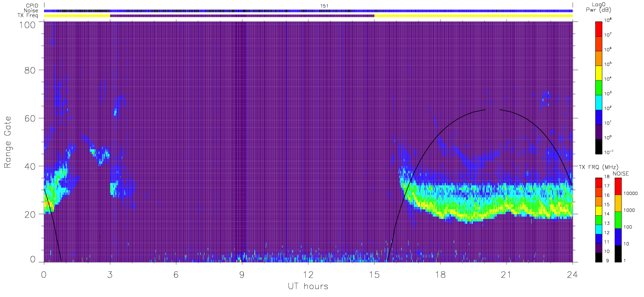Click the '40' tick on Range Gate axis
The image size is (644, 297).
[x=30, y=166]
